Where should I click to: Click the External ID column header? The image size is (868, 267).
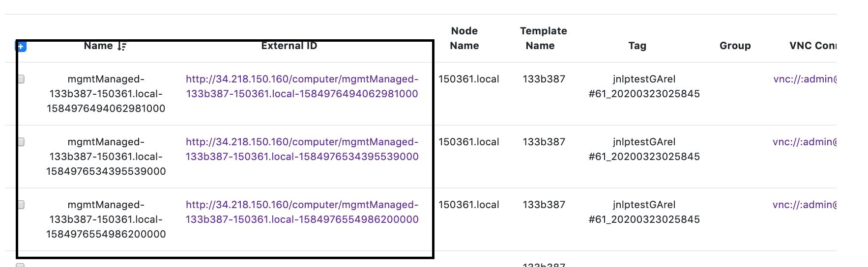pyautogui.click(x=289, y=46)
